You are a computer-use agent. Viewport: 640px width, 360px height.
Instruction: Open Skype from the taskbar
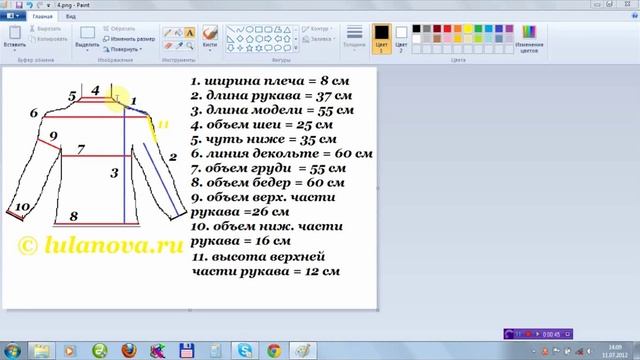coord(244,350)
